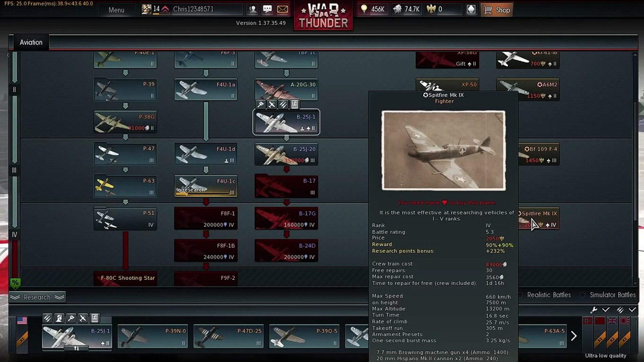Click the player avatar icon next to level 14
Screen dimensions: 644x362
146,9
